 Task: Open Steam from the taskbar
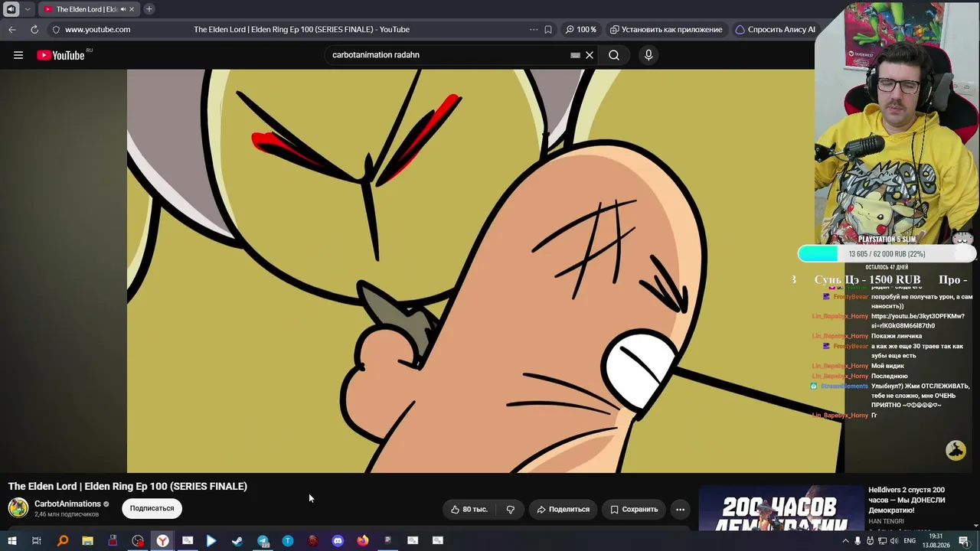(x=237, y=540)
